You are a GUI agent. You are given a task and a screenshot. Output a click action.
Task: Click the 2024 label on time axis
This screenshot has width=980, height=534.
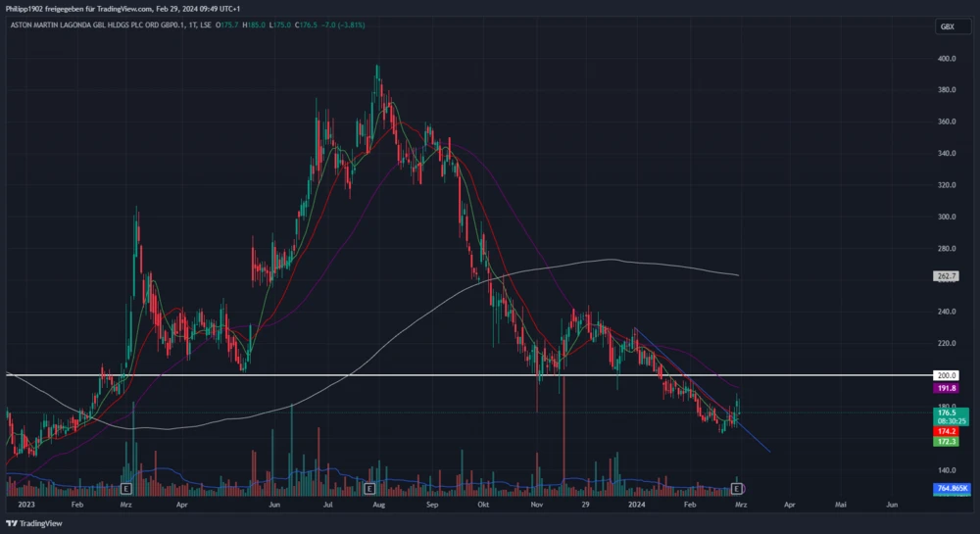tap(637, 505)
